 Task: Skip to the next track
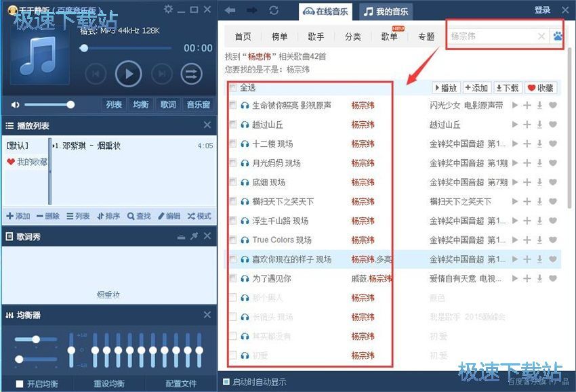pos(162,74)
